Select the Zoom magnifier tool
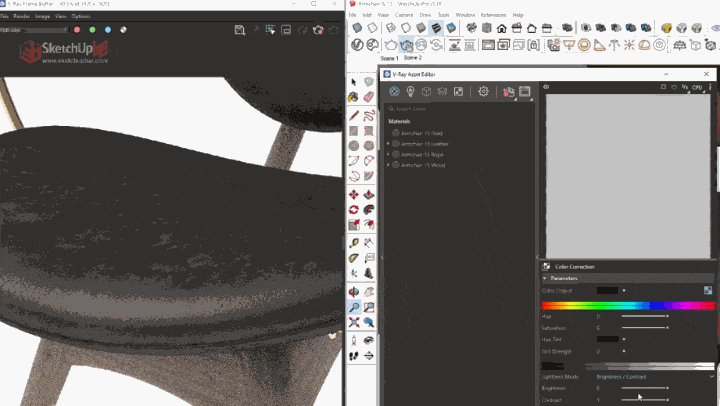This screenshot has height=406, width=720. 354,308
